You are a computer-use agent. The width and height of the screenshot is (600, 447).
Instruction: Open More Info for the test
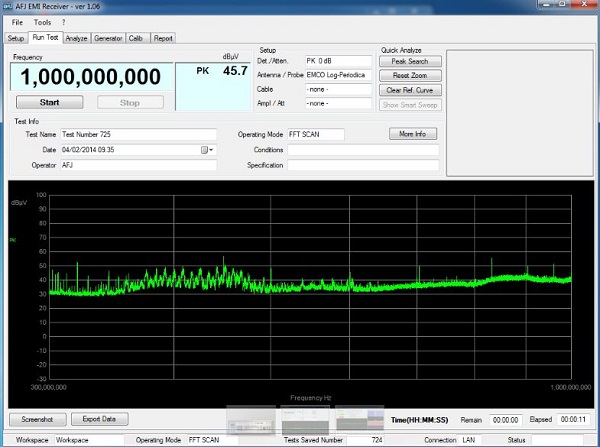(412, 134)
